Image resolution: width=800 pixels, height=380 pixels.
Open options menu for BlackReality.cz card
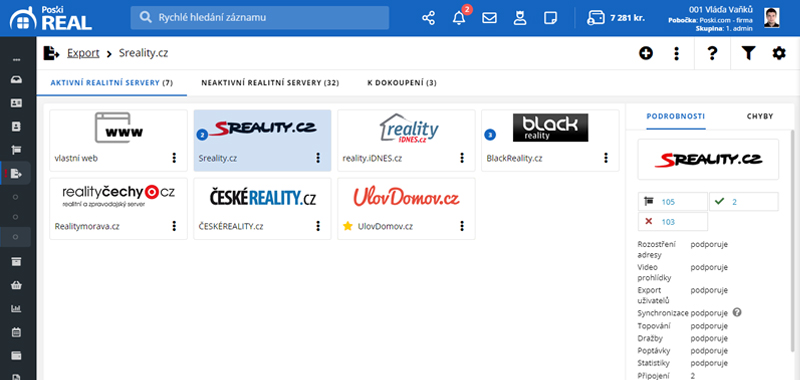pyautogui.click(x=606, y=158)
